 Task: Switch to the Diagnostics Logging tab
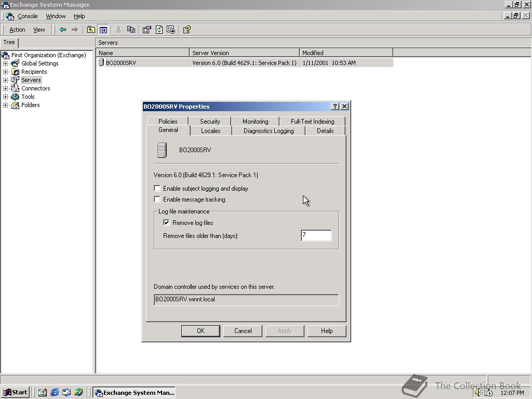click(x=269, y=130)
